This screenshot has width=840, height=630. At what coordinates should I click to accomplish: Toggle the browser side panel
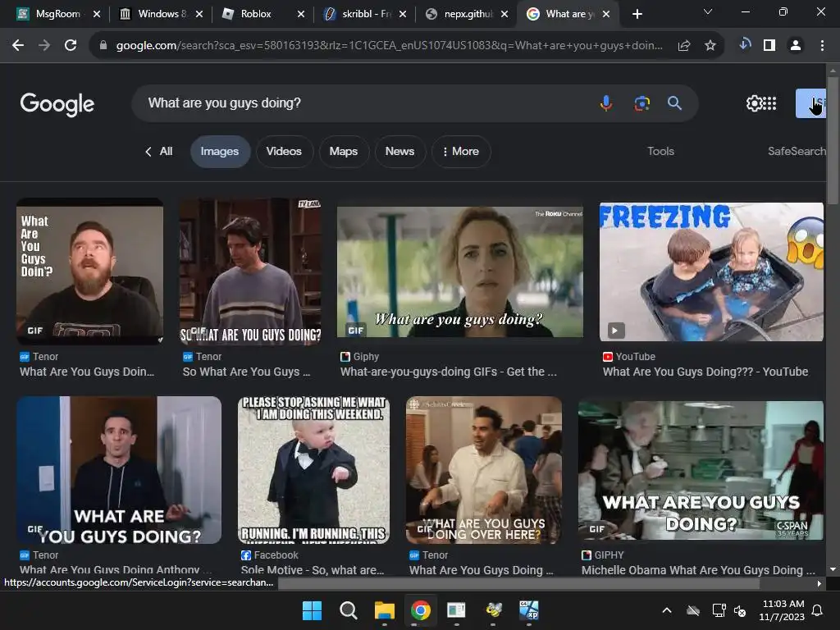click(x=769, y=46)
